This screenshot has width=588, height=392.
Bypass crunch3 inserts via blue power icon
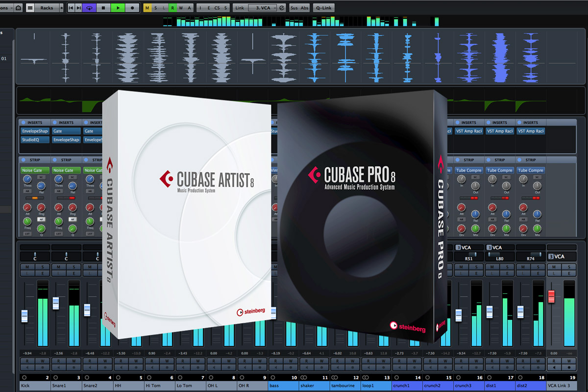[x=458, y=122]
